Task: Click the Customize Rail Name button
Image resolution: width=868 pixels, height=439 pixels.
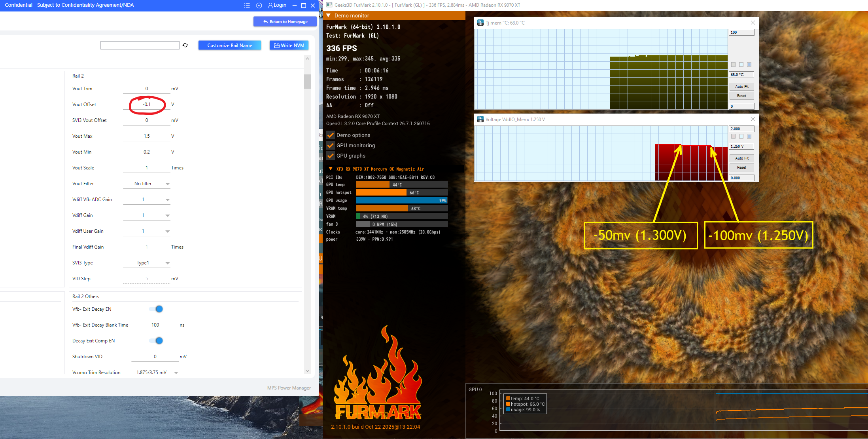Action: [x=230, y=46]
